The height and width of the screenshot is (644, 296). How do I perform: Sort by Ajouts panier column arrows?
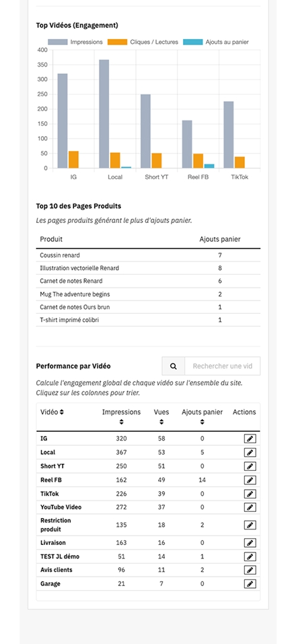[x=202, y=422]
